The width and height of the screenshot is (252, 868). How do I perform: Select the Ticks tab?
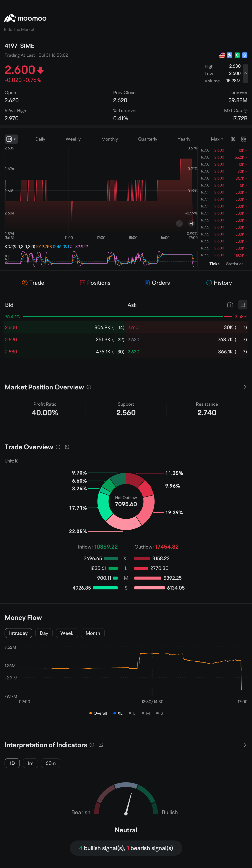pyautogui.click(x=214, y=264)
